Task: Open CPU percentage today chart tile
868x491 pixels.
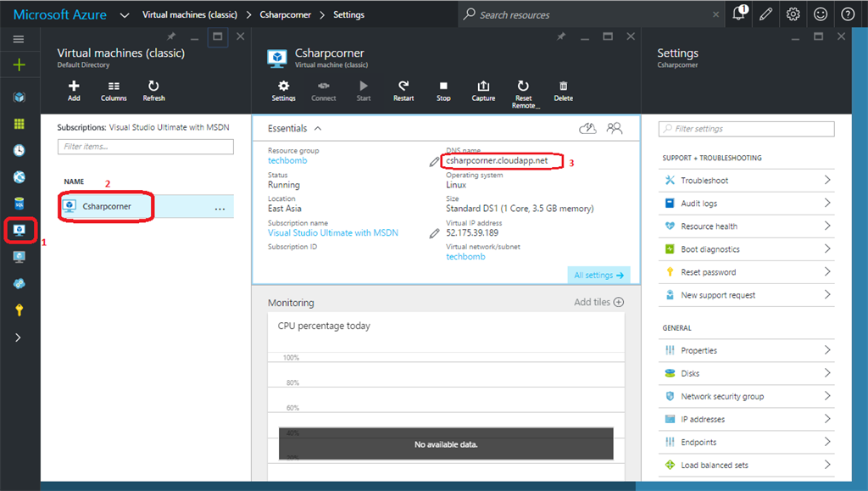Action: click(446, 396)
